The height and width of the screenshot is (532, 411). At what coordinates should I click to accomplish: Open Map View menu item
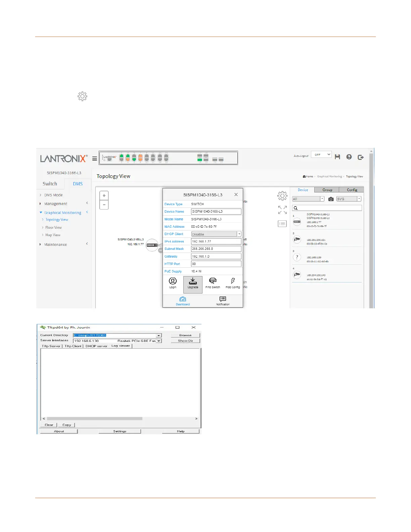pyautogui.click(x=53, y=235)
